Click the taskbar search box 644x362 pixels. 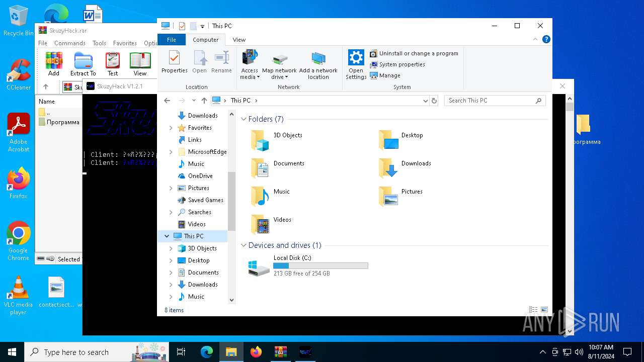tap(98, 352)
